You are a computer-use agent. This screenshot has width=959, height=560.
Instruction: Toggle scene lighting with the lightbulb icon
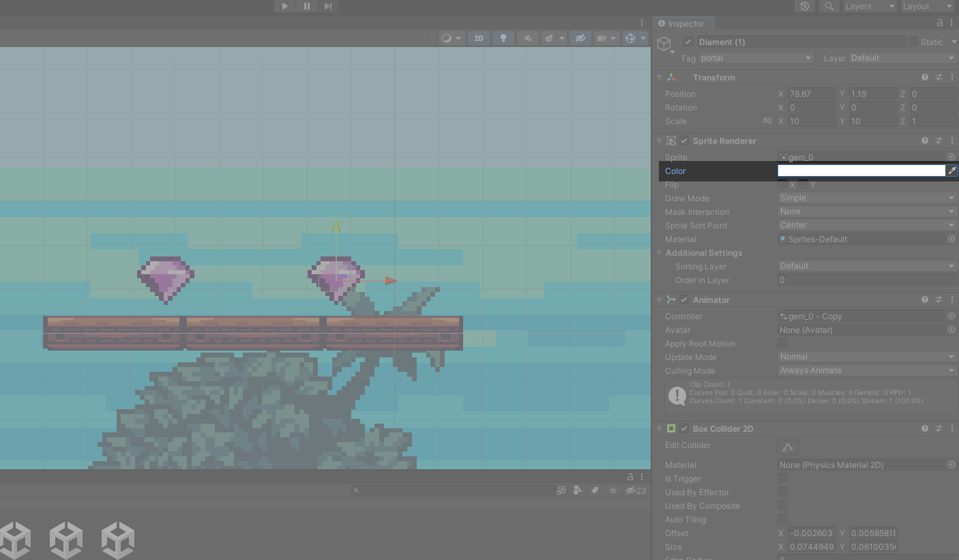click(503, 38)
